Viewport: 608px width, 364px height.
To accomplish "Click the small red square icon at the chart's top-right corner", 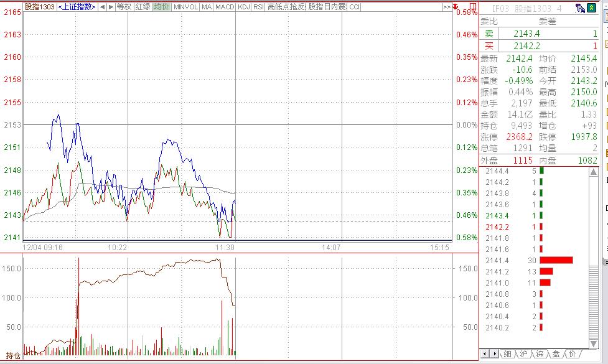I will pyautogui.click(x=473, y=6).
